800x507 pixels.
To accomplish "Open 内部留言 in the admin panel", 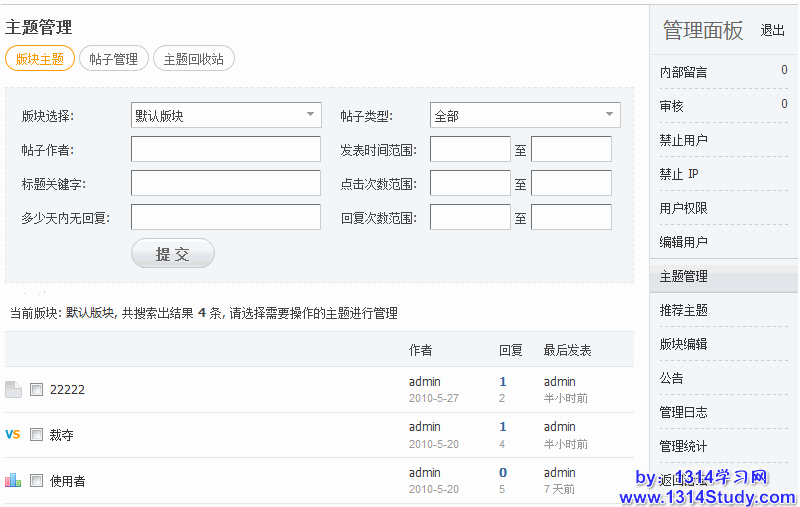I will point(684,72).
